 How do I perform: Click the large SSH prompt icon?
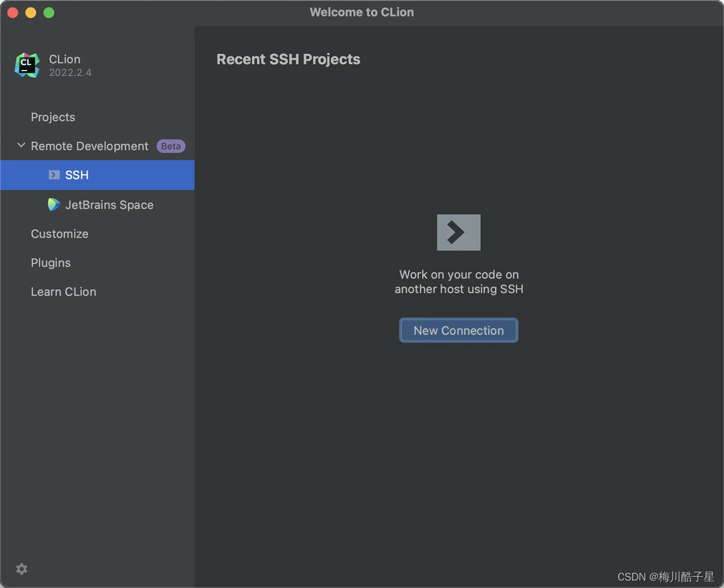tap(459, 232)
